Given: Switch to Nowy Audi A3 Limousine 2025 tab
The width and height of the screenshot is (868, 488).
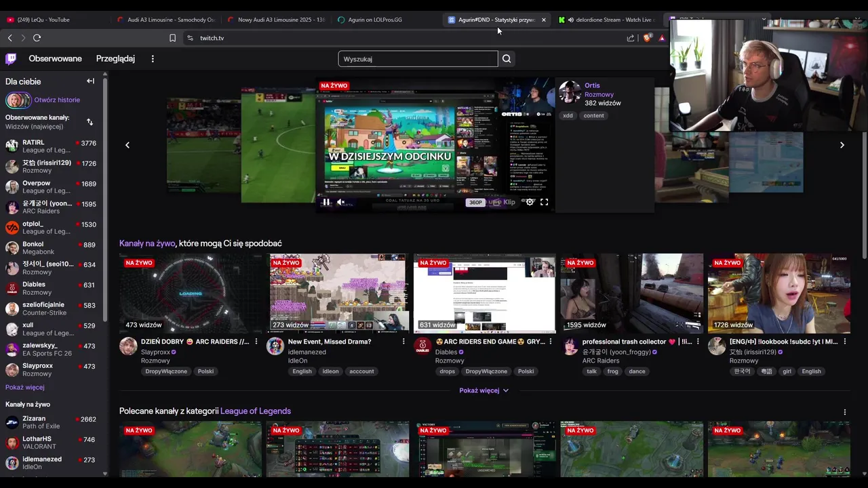Looking at the screenshot, I should coord(276,20).
